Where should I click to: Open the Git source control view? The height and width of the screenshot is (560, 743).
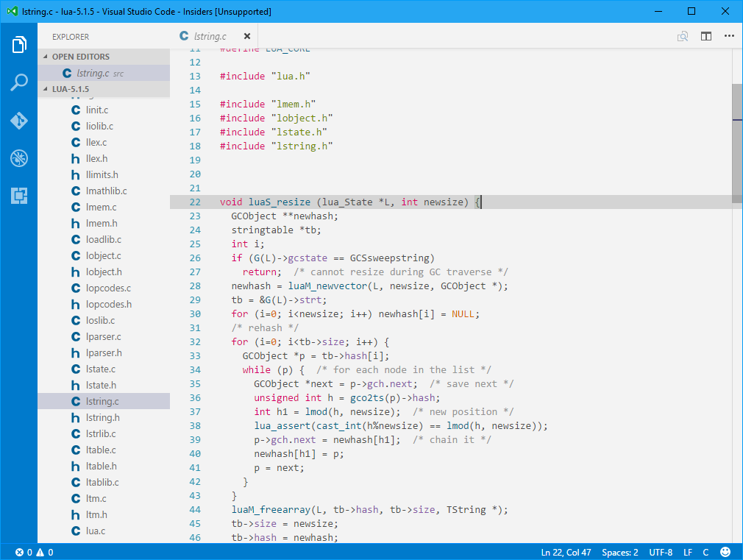[x=19, y=121]
